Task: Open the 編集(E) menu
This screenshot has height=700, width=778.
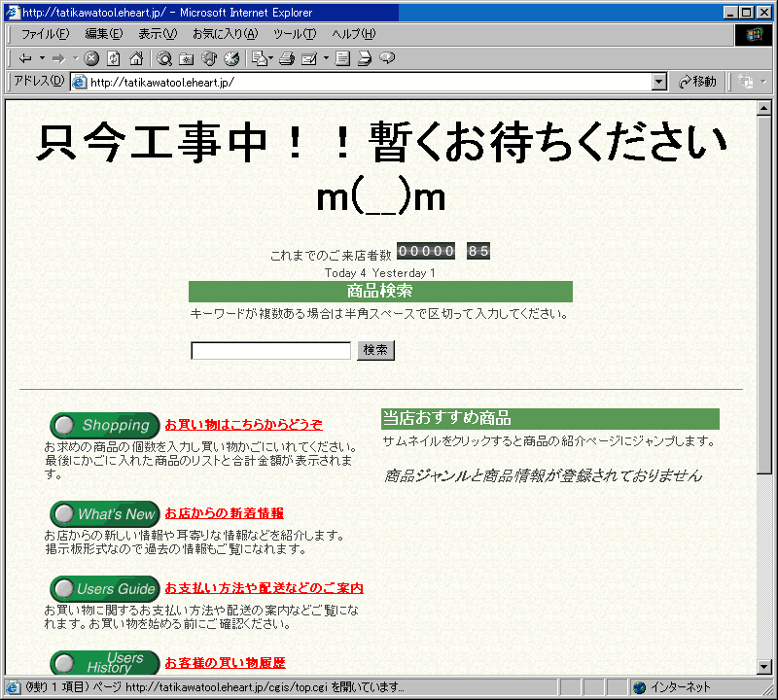Action: click(x=103, y=34)
